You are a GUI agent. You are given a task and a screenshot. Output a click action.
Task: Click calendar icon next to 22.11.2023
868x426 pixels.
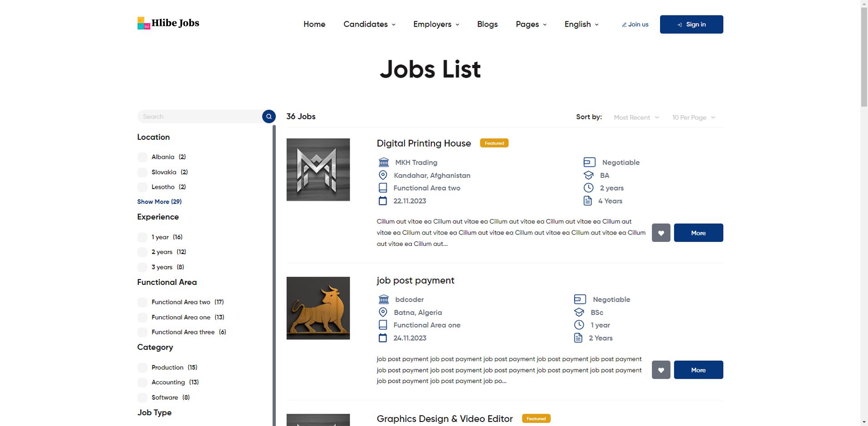383,201
